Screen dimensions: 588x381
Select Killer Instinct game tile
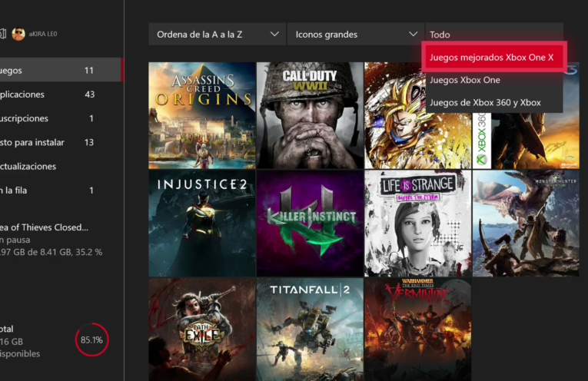click(x=310, y=224)
